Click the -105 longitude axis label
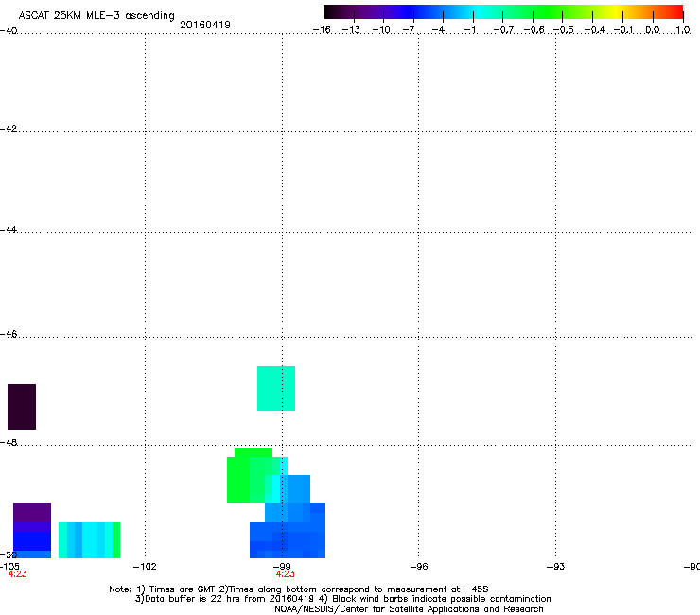700x615 pixels. [9, 567]
